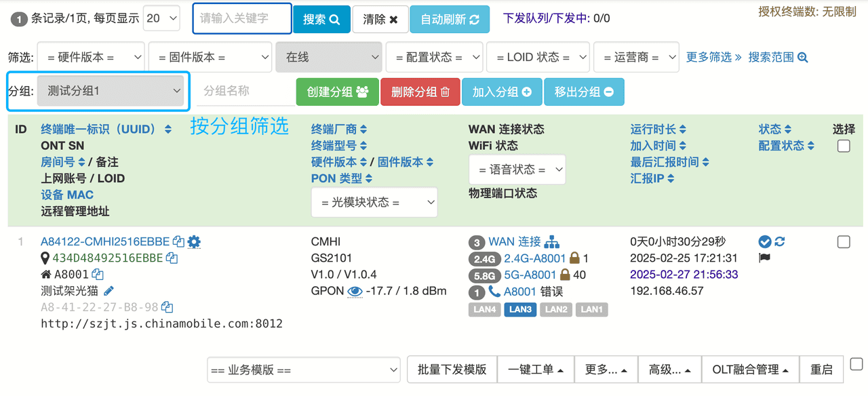Image resolution: width=868 pixels, height=396 pixels.
Task: Open the 业务模版 template dropdown
Action: 304,370
